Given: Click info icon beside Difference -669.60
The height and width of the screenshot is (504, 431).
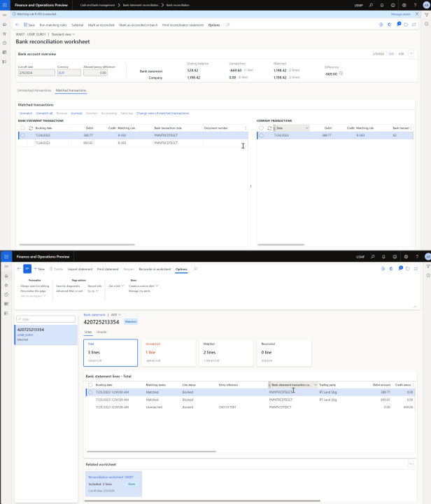Looking at the screenshot, I should click(341, 73).
